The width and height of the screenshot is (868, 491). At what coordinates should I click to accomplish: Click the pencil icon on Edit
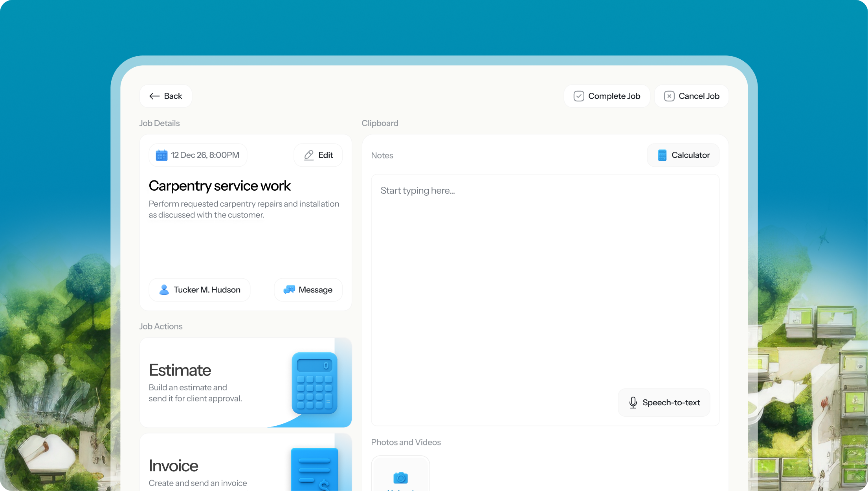(309, 155)
